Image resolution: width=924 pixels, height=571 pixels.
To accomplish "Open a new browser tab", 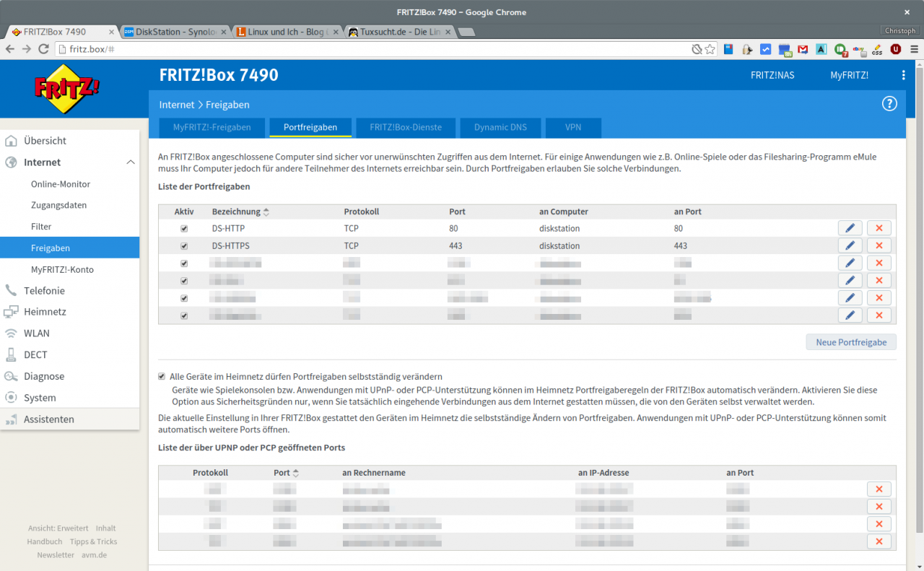I will click(466, 32).
